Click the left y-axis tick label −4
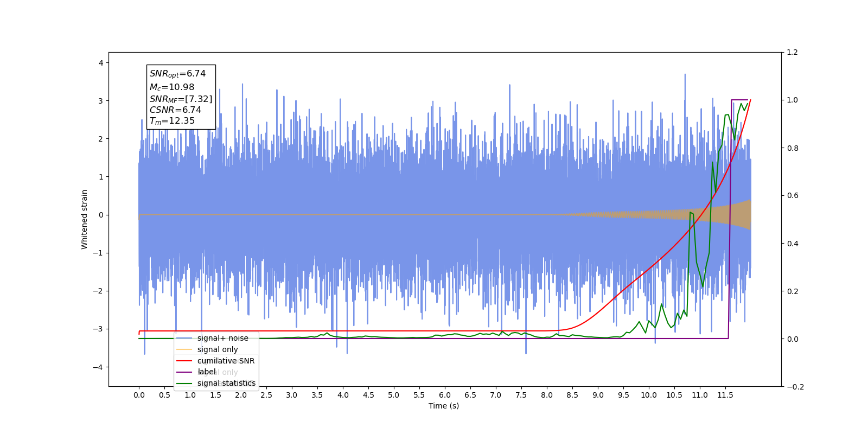 [x=99, y=367]
